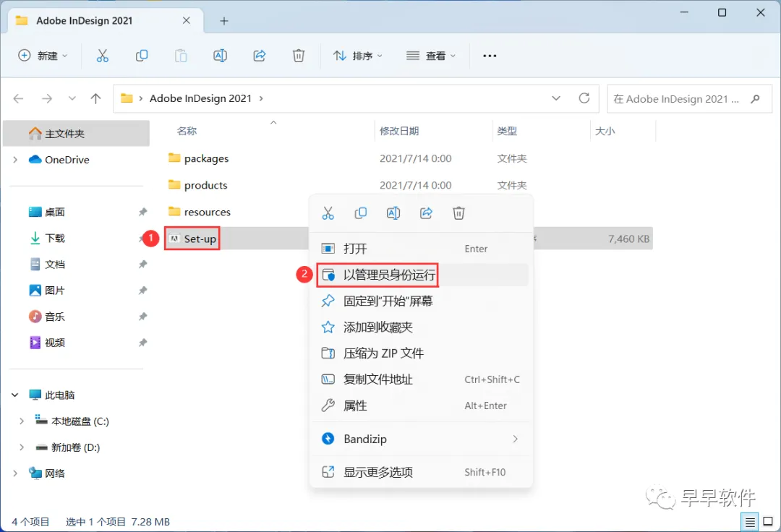Switch to large icons view in the status bar

pos(768,522)
